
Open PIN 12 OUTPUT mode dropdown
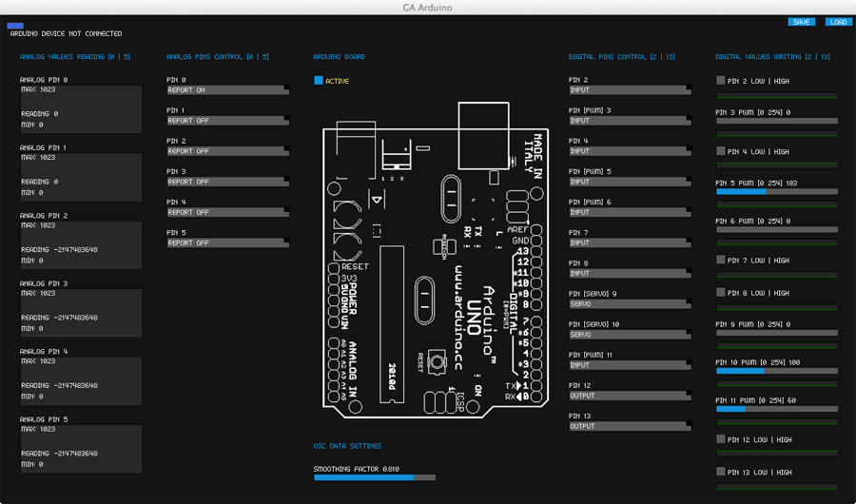click(630, 396)
